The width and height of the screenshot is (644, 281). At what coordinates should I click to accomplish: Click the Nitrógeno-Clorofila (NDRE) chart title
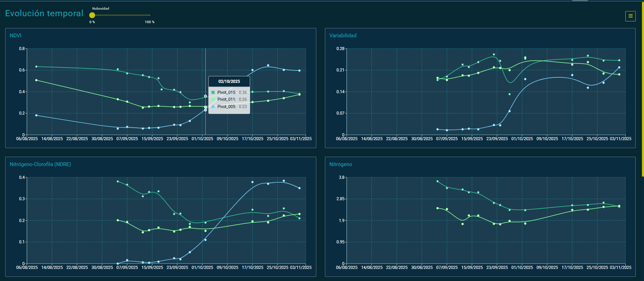(40, 164)
